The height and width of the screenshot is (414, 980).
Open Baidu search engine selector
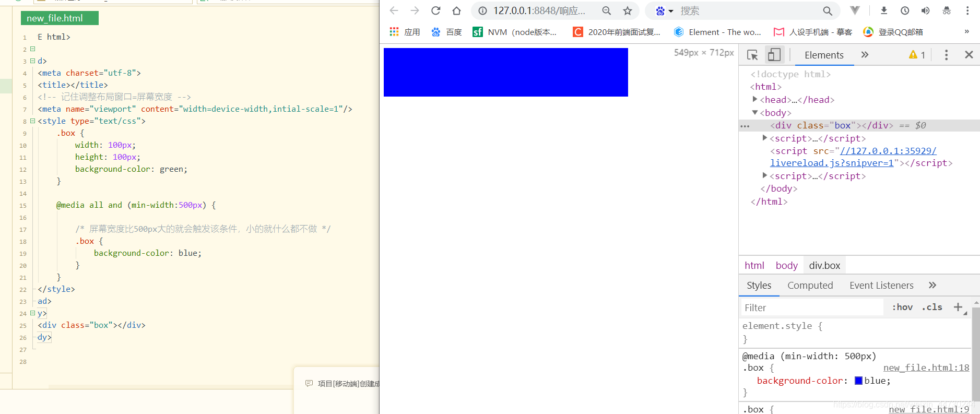pos(664,10)
